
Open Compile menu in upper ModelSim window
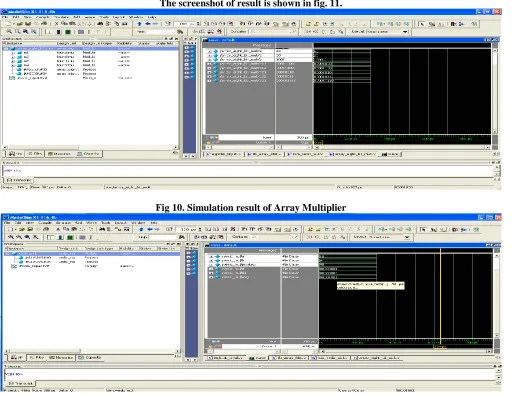(x=43, y=17)
